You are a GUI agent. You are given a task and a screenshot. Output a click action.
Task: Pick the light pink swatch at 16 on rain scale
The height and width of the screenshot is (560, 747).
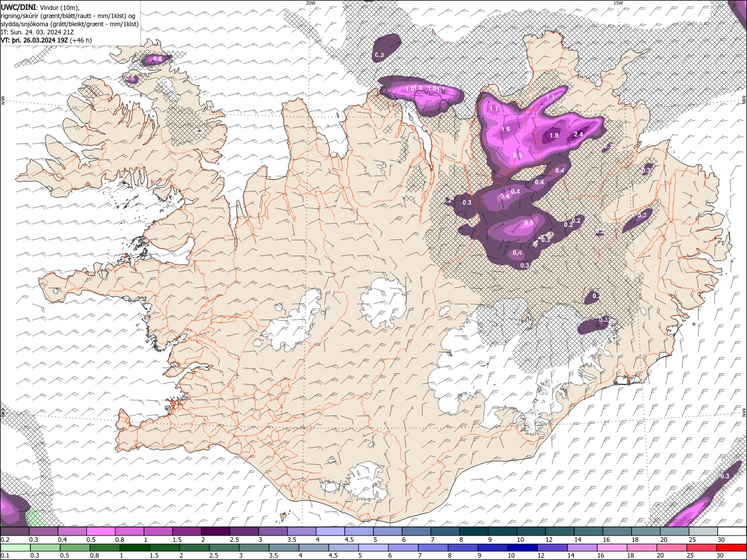point(612,547)
